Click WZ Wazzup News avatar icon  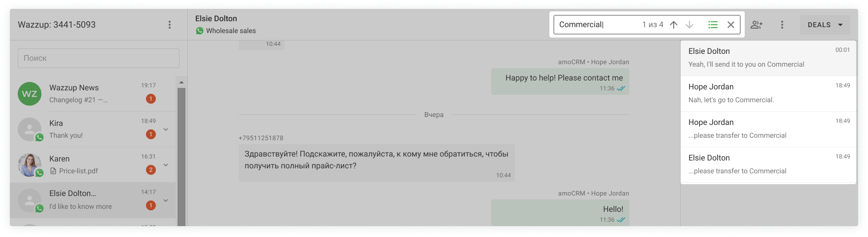click(x=30, y=94)
